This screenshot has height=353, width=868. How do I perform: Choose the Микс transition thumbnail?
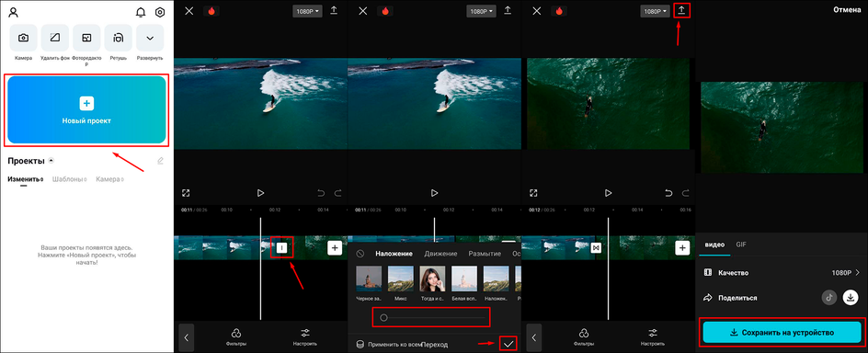(401, 279)
